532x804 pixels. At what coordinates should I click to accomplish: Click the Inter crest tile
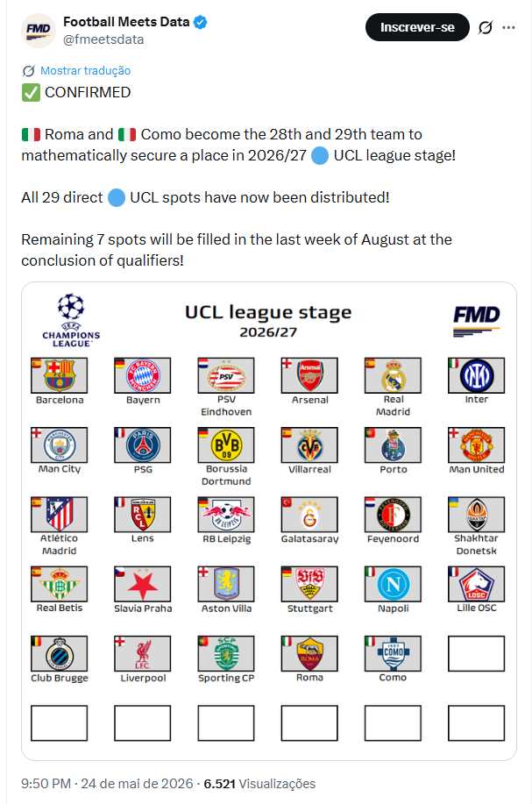[476, 375]
